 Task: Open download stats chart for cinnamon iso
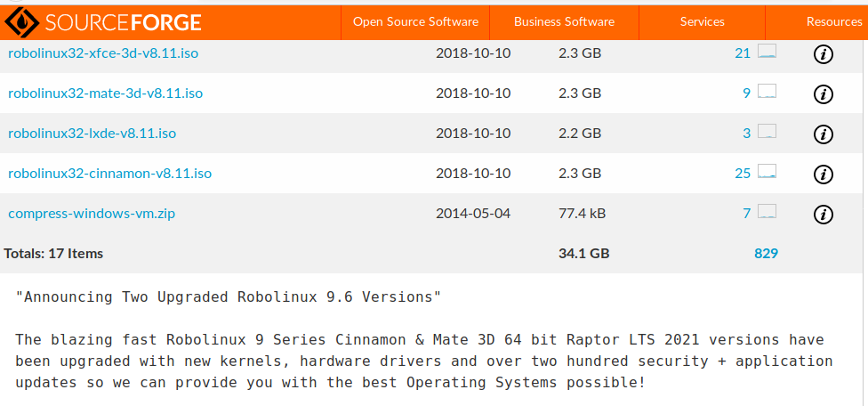[767, 171]
